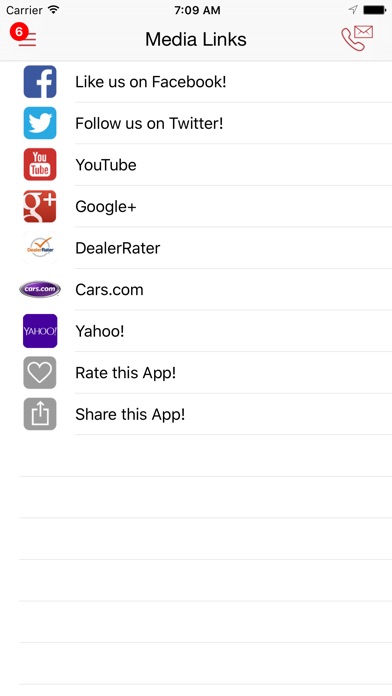Select the YouTube list row
The height and width of the screenshot is (696, 392).
click(x=196, y=165)
